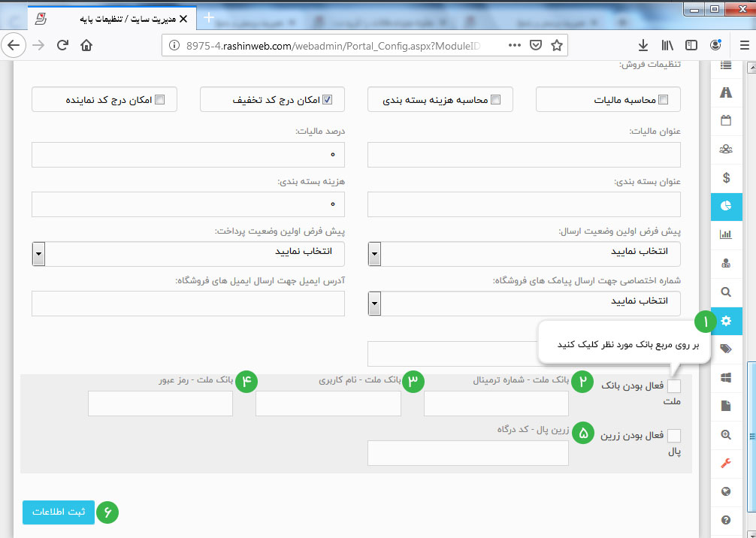Open the gear settings sidebar icon
The height and width of the screenshot is (538, 756).
726,321
